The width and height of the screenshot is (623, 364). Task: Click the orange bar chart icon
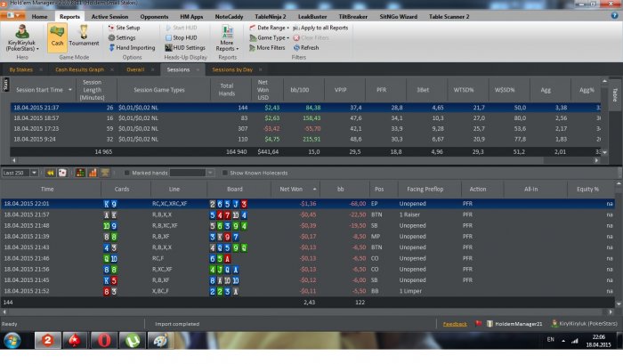click(93, 173)
